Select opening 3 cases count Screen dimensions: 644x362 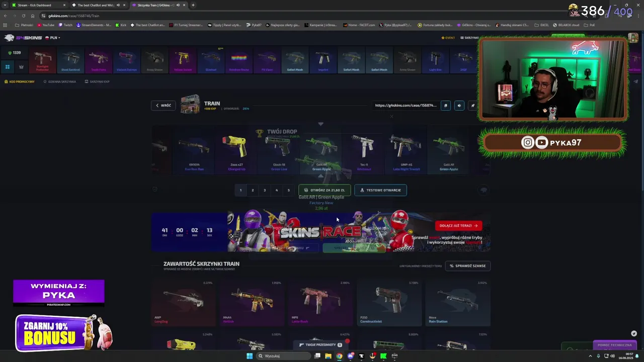click(265, 190)
